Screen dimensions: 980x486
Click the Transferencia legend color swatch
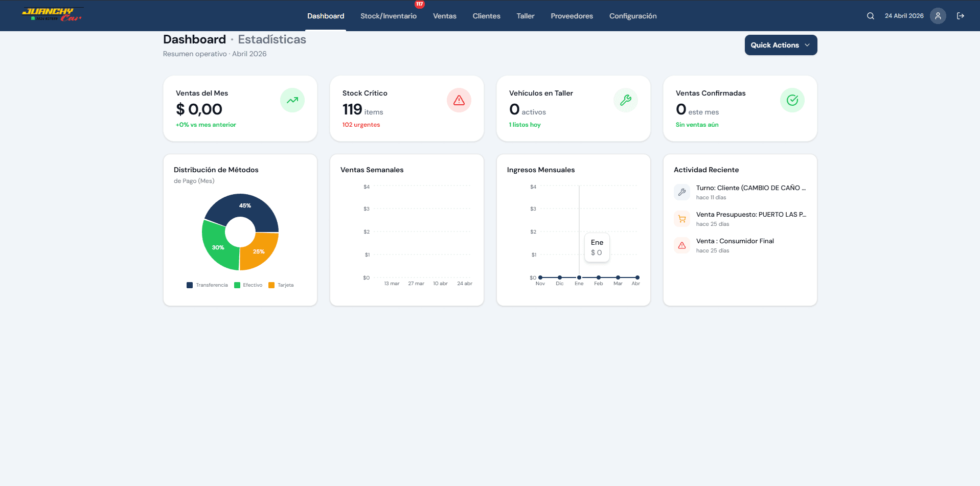pos(190,285)
